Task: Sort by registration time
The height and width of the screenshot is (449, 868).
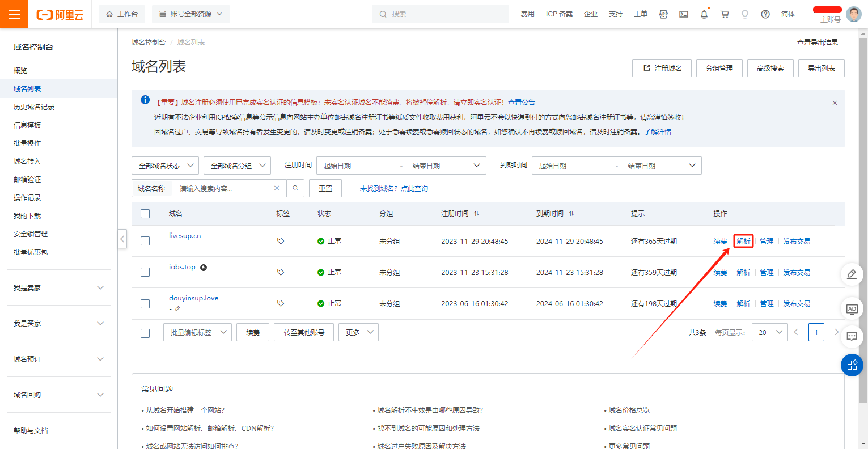Action: (x=476, y=214)
